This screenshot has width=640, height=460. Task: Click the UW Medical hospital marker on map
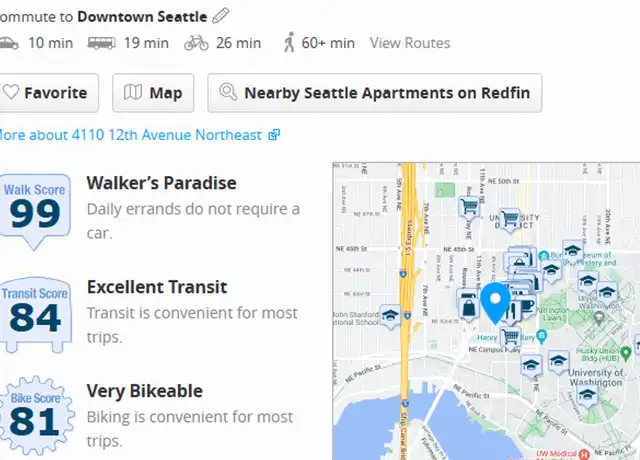click(584, 454)
